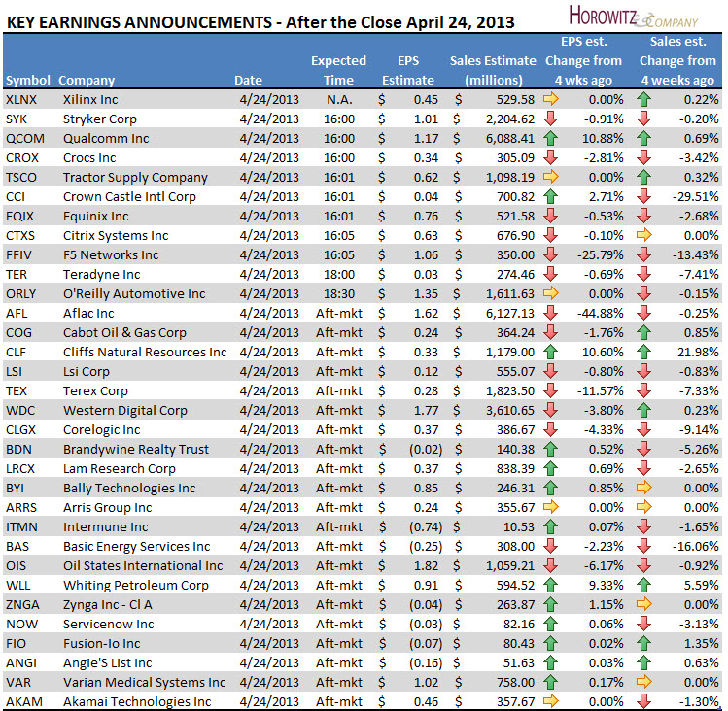This screenshot has width=728, height=711.
Task: Click the Symbol column header
Action: click(x=28, y=81)
